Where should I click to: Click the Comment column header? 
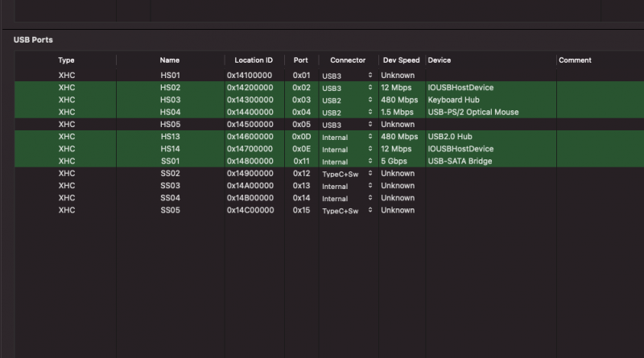[x=575, y=60]
